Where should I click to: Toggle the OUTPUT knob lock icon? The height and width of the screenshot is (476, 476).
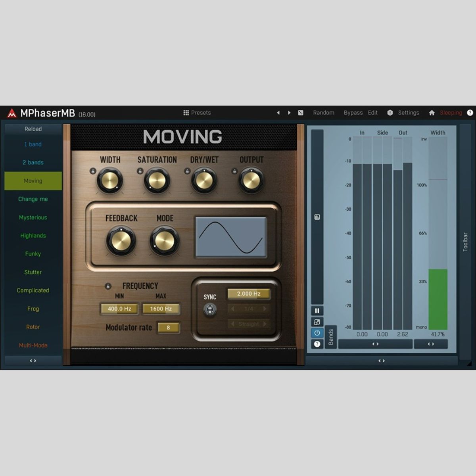[x=234, y=171]
